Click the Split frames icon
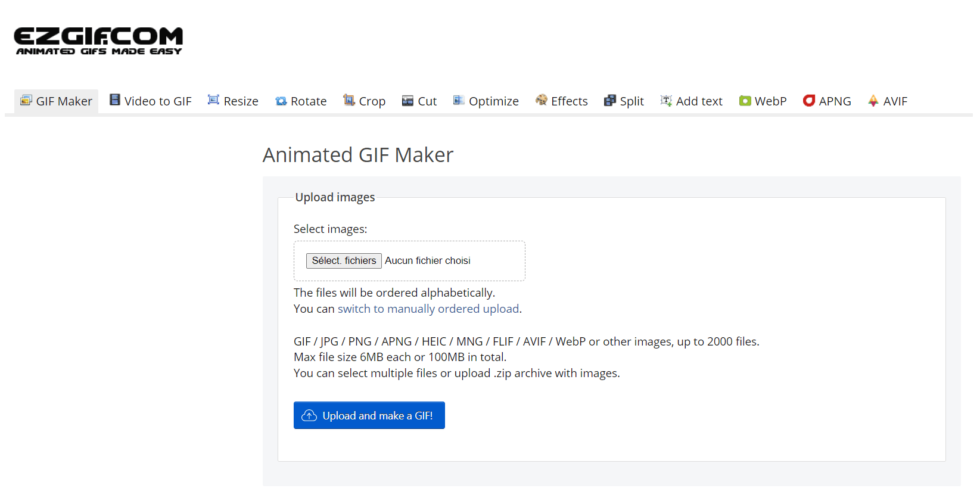Viewport: 980px width, 504px height. (x=610, y=101)
